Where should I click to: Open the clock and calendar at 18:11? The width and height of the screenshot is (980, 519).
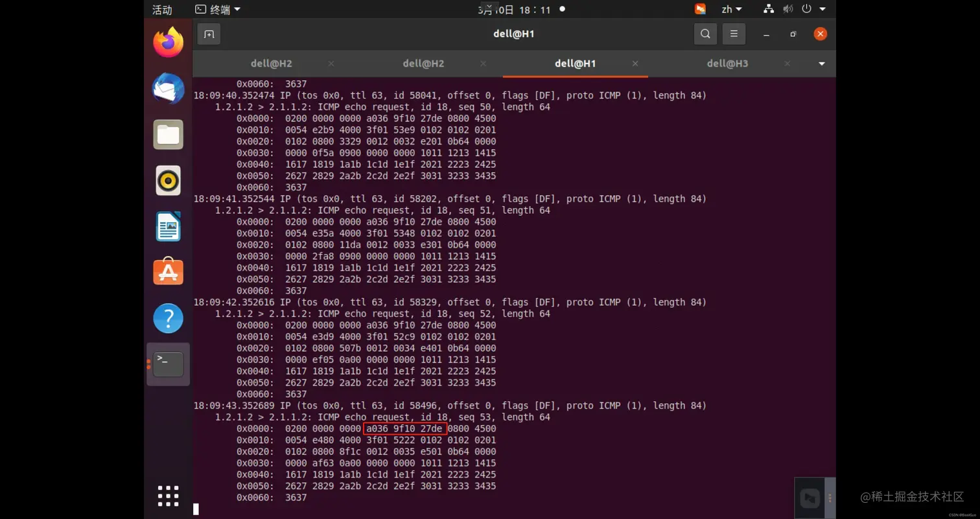(x=515, y=10)
